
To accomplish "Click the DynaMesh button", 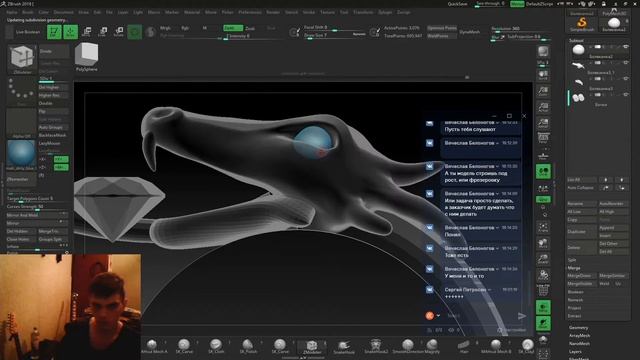I will click(x=469, y=32).
